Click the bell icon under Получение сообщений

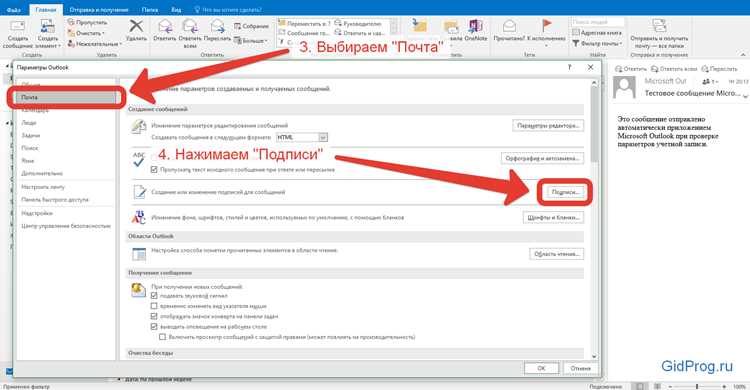(x=138, y=290)
